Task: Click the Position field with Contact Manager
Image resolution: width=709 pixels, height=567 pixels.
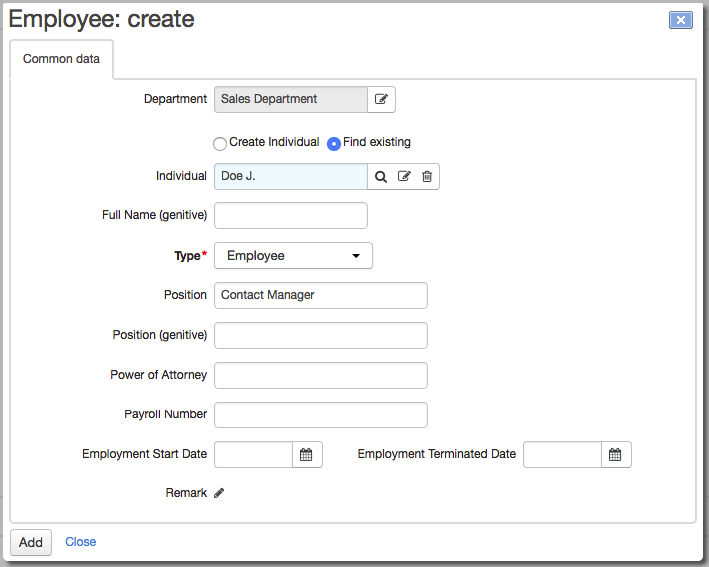Action: [x=321, y=295]
